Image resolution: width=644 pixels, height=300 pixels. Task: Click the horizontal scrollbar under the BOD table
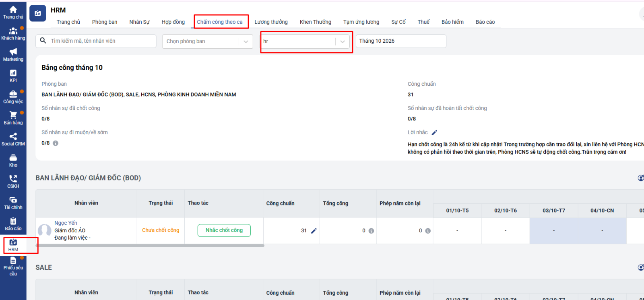coord(150,245)
